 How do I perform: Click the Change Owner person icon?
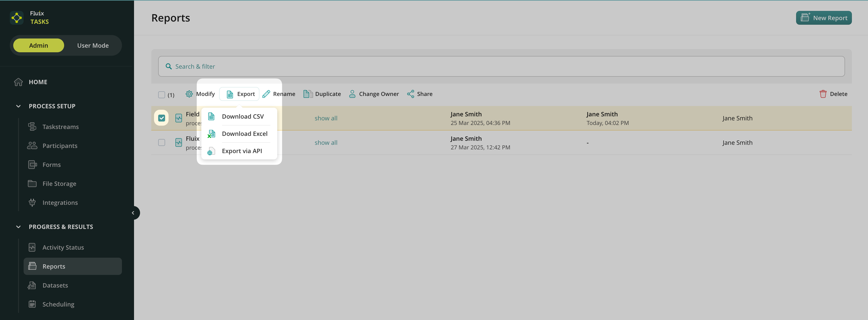(x=352, y=94)
